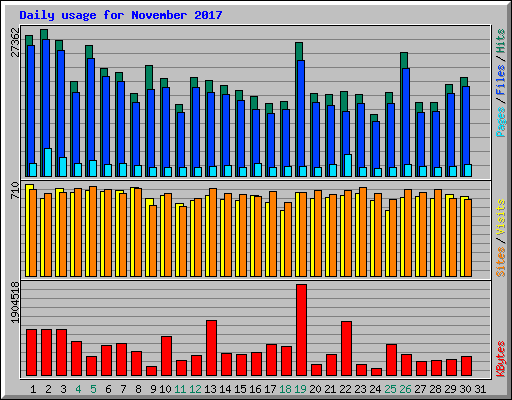Click the title 'Daily usage for November 2017'
The width and height of the screenshot is (512, 400).
121,15
